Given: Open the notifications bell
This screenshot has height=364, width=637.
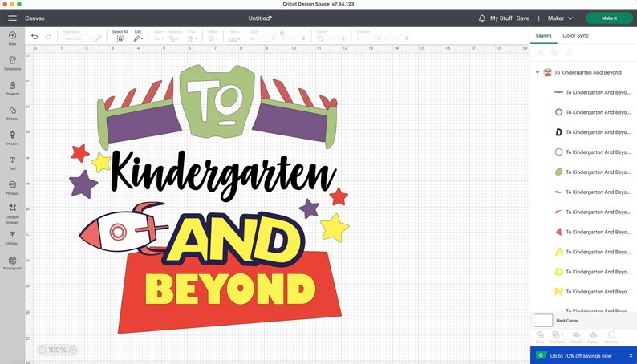Looking at the screenshot, I should click(x=482, y=18).
